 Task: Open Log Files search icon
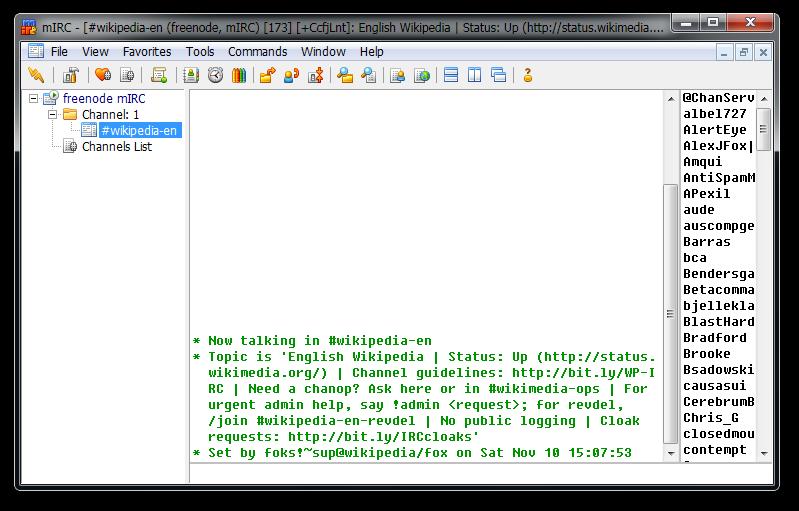[x=369, y=75]
